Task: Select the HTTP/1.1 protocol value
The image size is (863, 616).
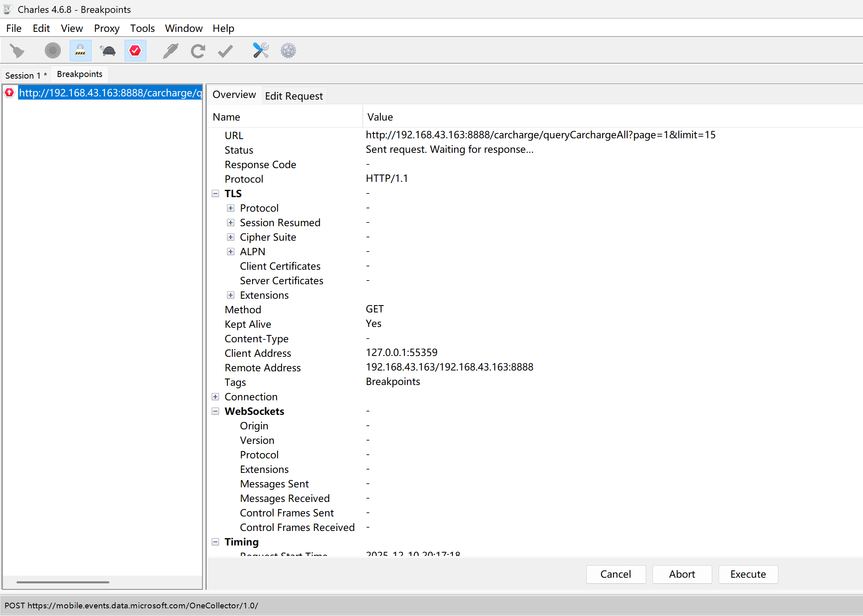Action: (387, 178)
